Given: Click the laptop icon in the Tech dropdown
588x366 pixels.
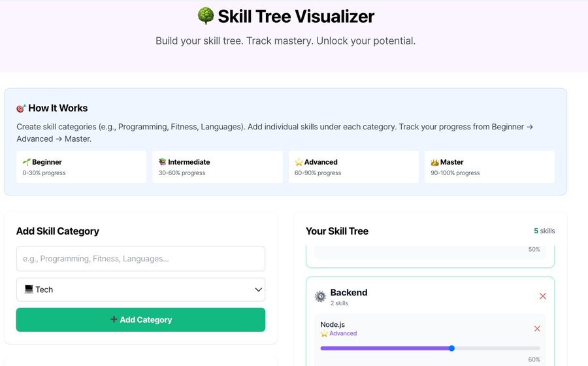Looking at the screenshot, I should (x=29, y=289).
